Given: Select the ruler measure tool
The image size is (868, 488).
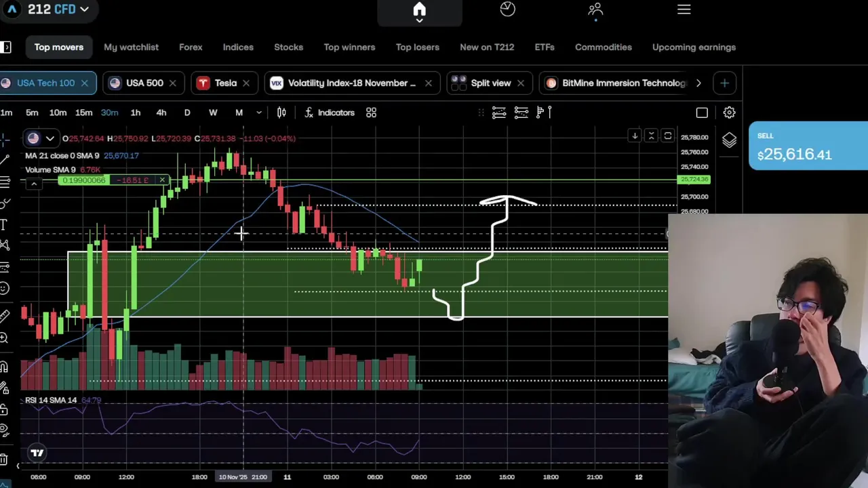Looking at the screenshot, I should pos(4,315).
